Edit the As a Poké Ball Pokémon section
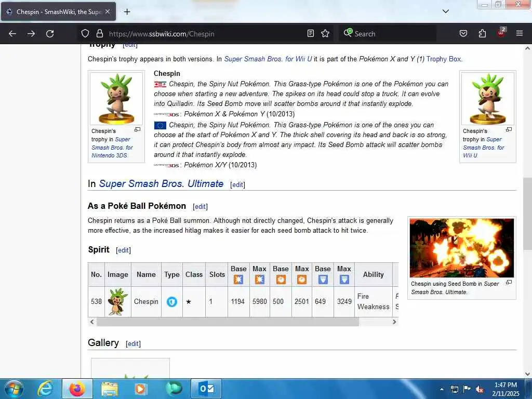The height and width of the screenshot is (399, 532). (x=200, y=207)
